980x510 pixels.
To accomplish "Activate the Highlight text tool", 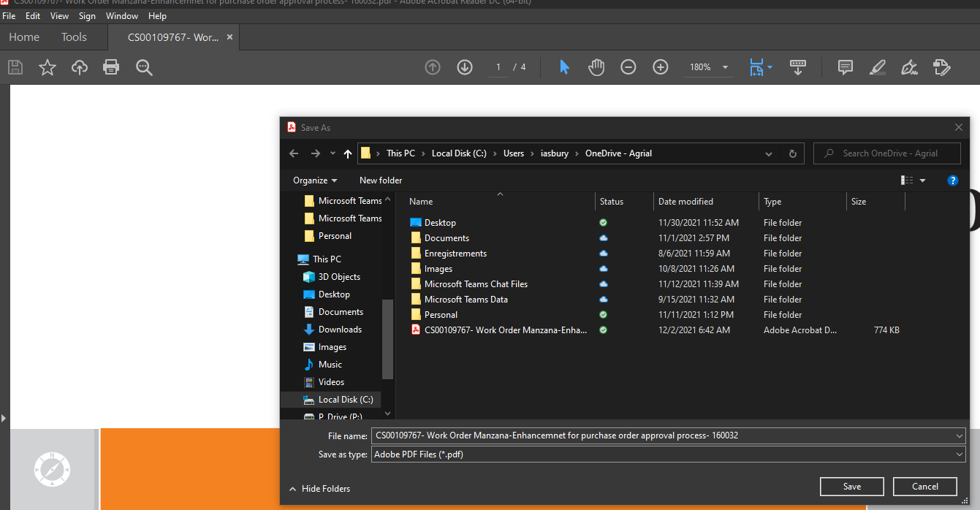I will tap(878, 67).
